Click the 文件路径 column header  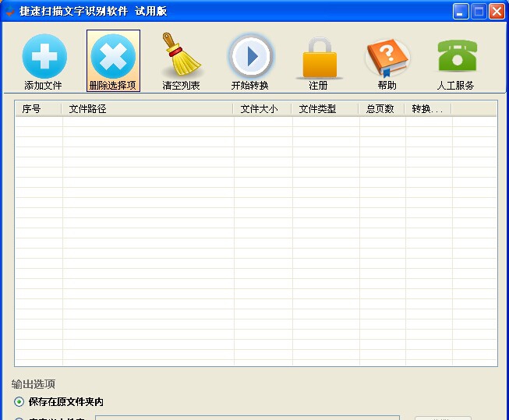click(147, 109)
